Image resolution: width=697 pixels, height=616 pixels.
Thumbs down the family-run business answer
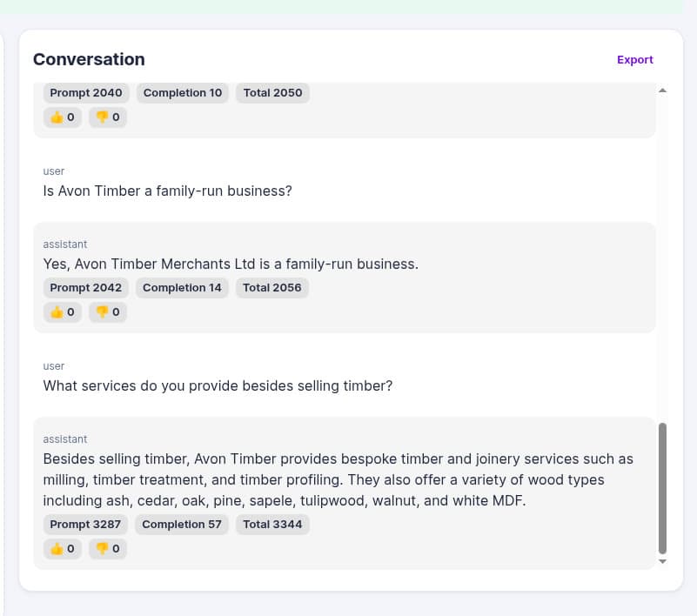coord(108,312)
